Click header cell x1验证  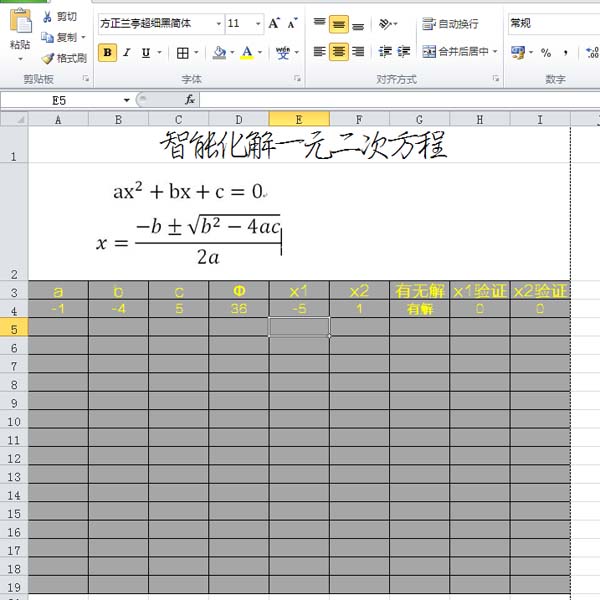[x=479, y=291]
